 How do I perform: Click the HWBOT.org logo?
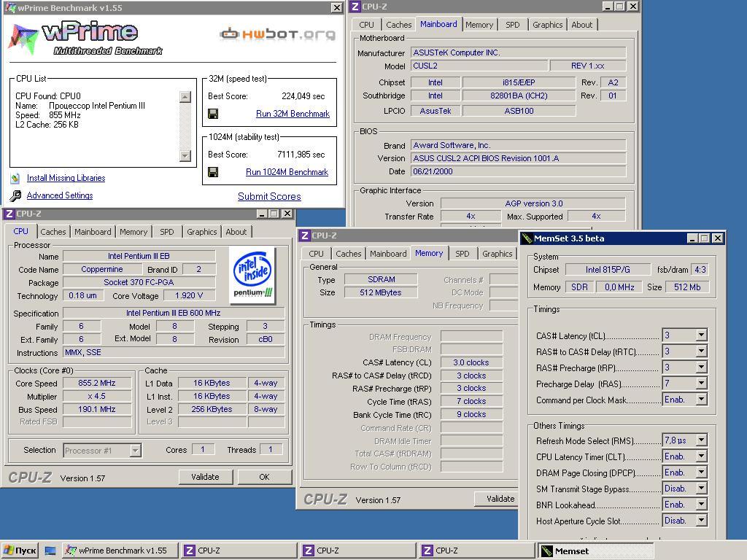[x=277, y=34]
